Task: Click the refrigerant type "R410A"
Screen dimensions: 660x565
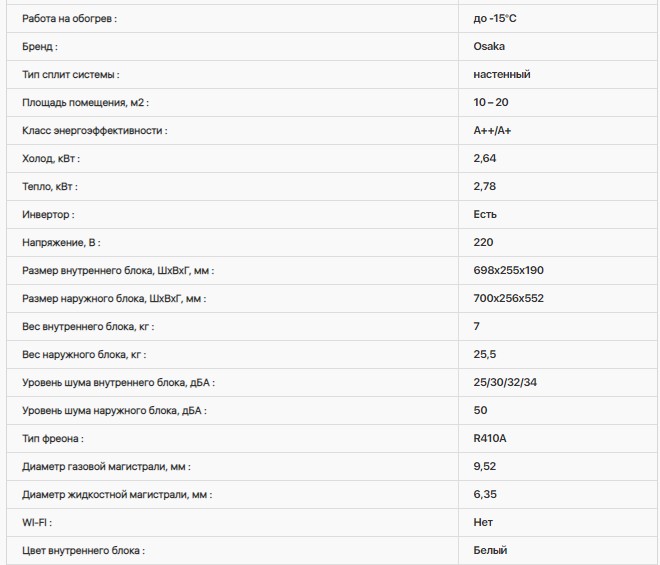Action: click(491, 438)
